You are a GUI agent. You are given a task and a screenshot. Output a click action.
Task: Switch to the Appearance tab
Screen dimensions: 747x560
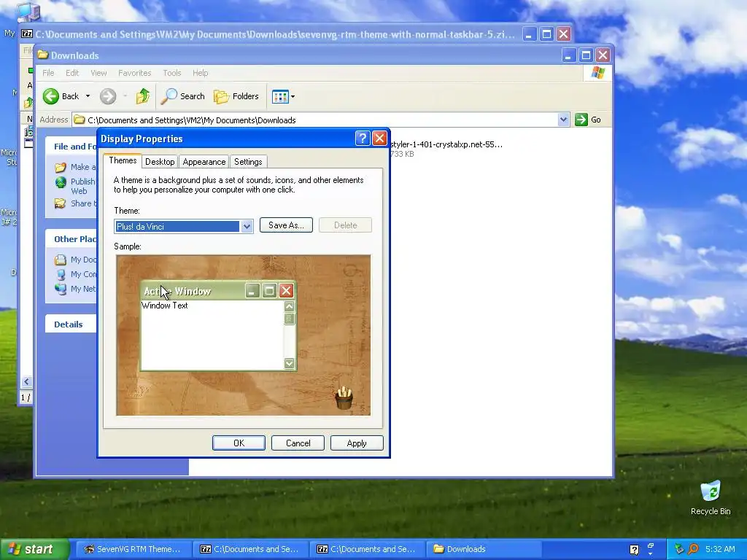coord(204,162)
